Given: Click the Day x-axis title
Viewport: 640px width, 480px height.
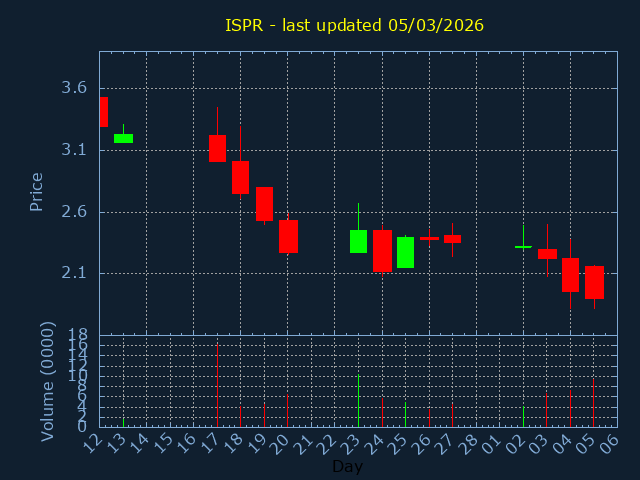Looking at the screenshot, I should click(x=347, y=466).
